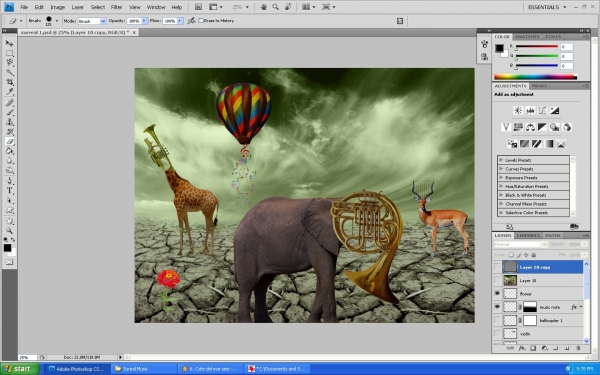The width and height of the screenshot is (600, 375).
Task: Delete layer using trash icon
Action: click(x=578, y=348)
